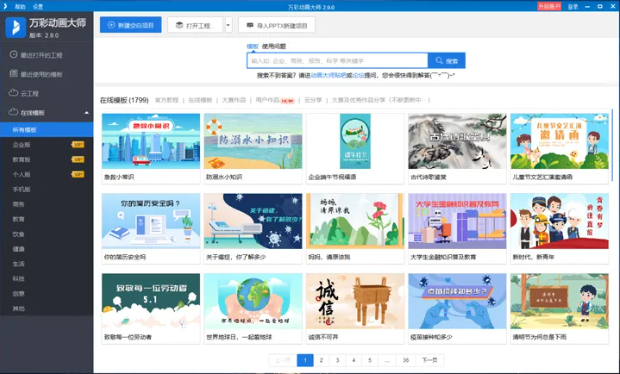Image resolution: width=620 pixels, height=374 pixels.
Task: Open the 世界地球日 template thumbnail
Action: click(253, 301)
